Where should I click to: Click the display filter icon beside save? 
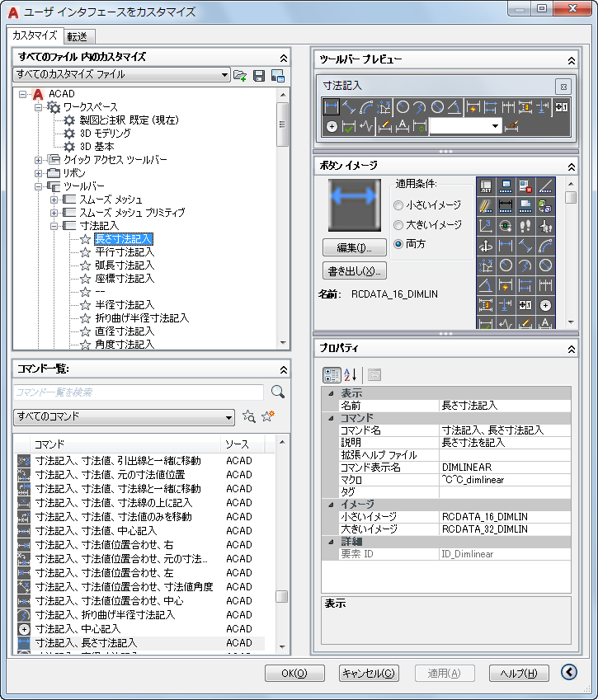278,76
